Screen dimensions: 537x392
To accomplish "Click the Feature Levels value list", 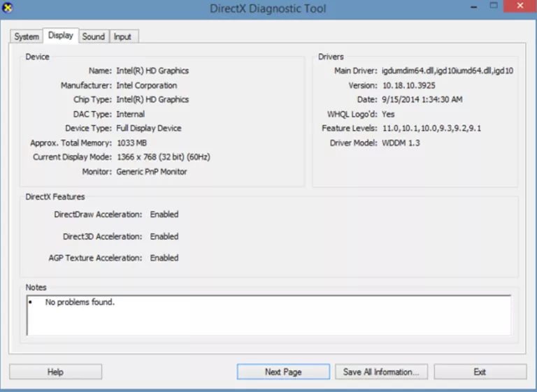I will (x=431, y=128).
